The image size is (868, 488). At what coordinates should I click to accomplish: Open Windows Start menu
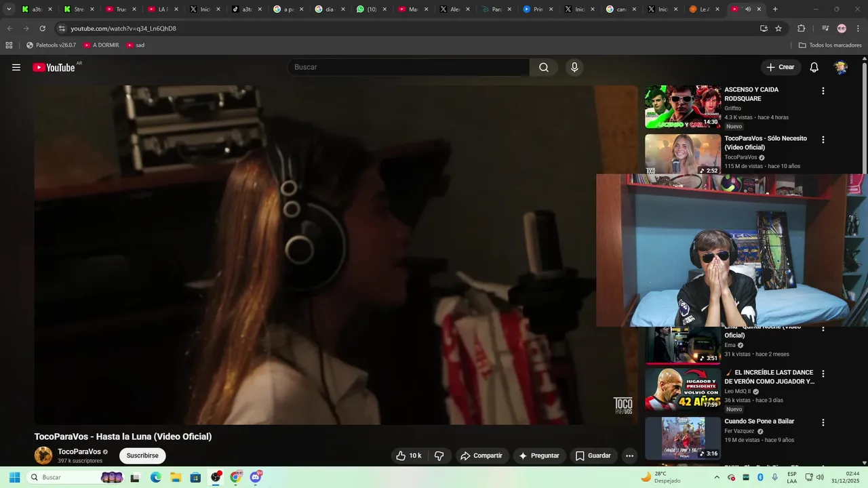pyautogui.click(x=14, y=477)
